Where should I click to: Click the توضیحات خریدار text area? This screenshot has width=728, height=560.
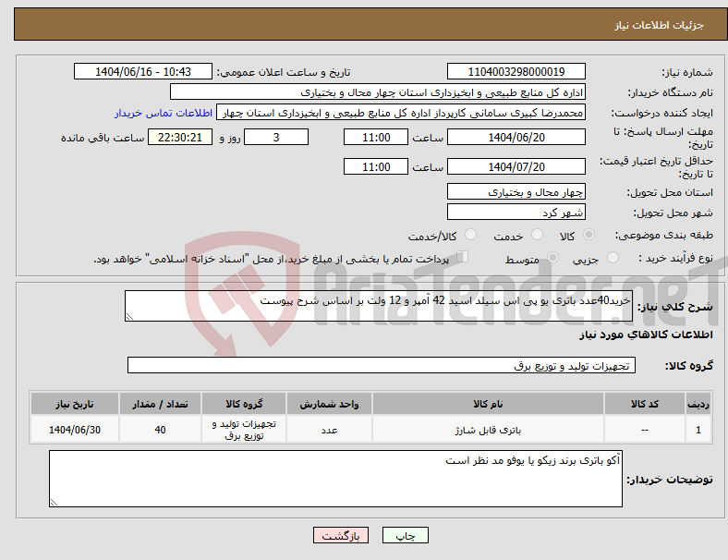point(335,479)
